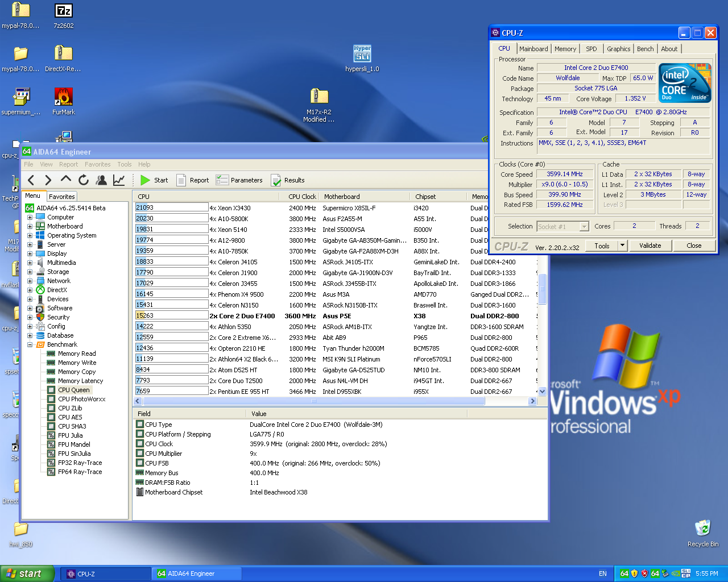Open the Tools dropdown arrow in CPU-Z
This screenshot has height=582, width=728.
622,246
